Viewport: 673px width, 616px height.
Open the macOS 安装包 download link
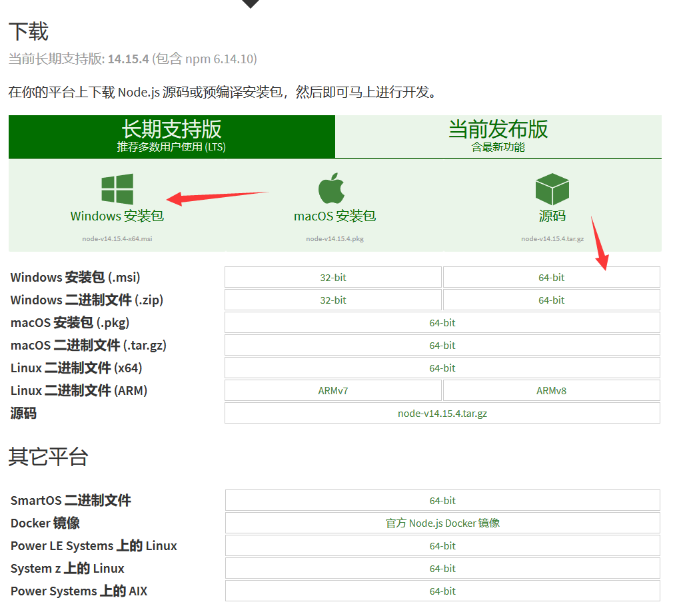(x=335, y=216)
